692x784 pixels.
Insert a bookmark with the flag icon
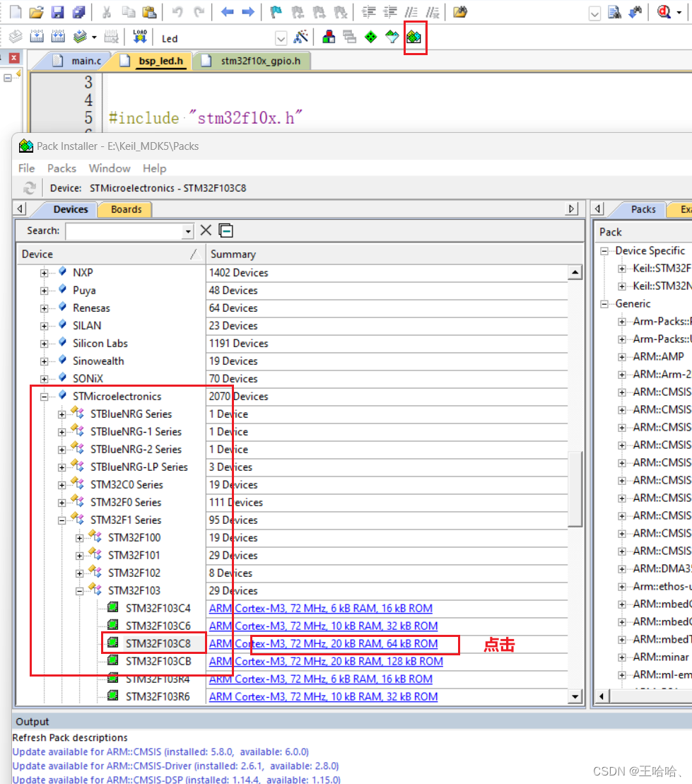point(276,11)
